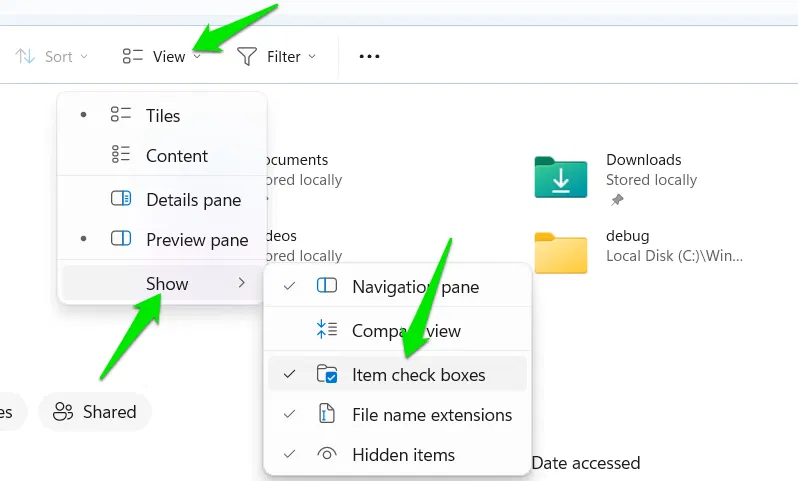
Task: Open the See more ellipsis button
Action: pos(369,57)
